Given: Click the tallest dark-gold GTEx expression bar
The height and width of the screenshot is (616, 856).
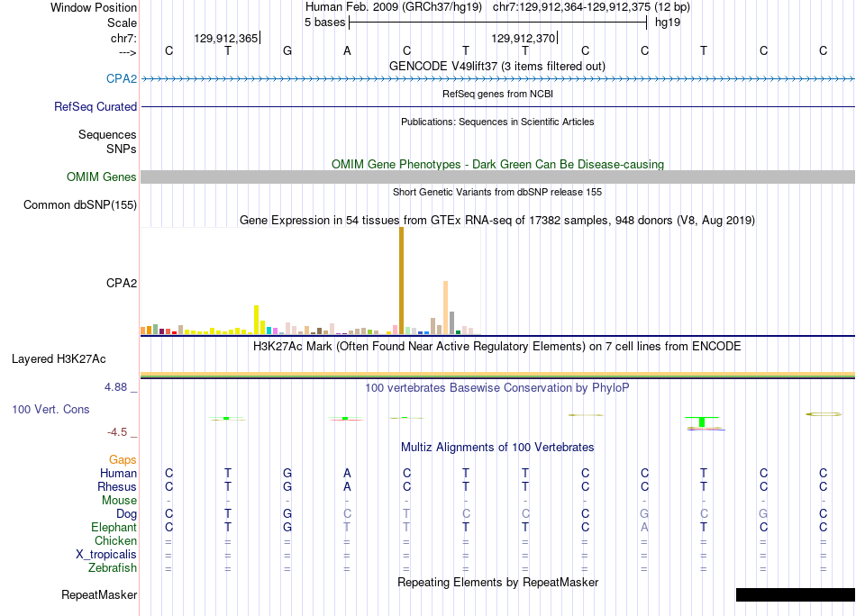Looking at the screenshot, I should [401, 280].
